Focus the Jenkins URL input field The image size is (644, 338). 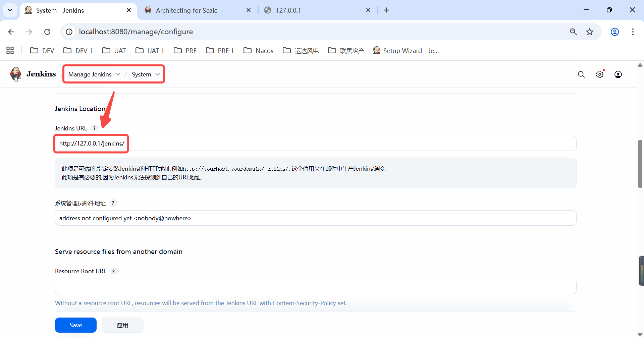coord(316,144)
